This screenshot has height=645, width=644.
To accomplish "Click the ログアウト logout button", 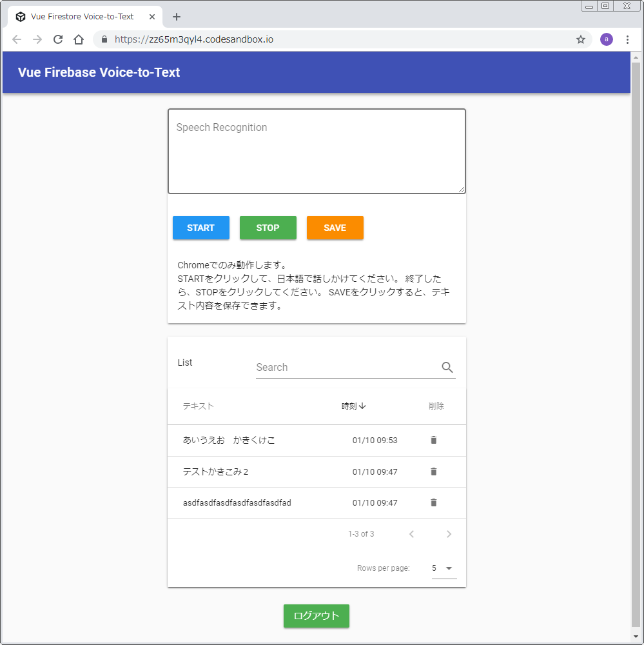I will (317, 616).
